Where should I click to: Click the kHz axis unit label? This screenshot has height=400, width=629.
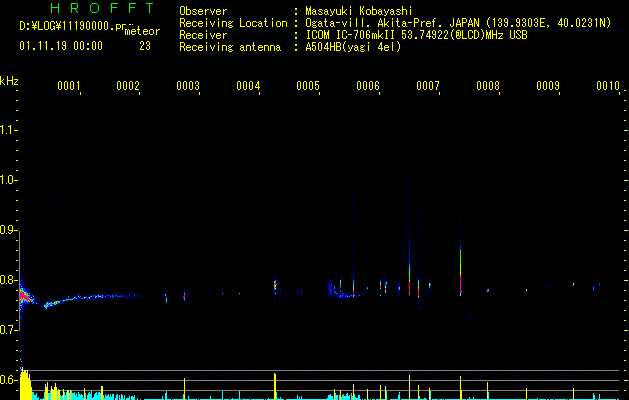(x=9, y=81)
